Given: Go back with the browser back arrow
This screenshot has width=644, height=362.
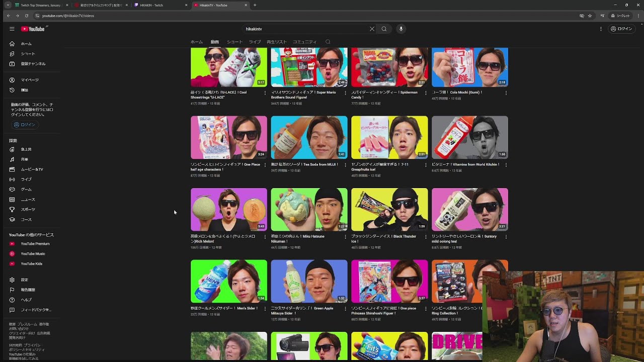Looking at the screenshot, I should tap(9, 16).
